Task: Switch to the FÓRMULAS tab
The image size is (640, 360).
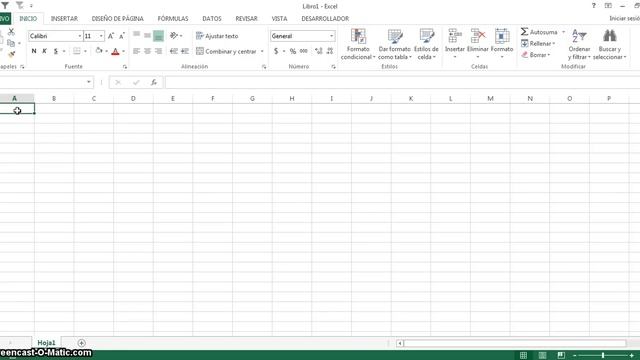Action: (x=173, y=19)
